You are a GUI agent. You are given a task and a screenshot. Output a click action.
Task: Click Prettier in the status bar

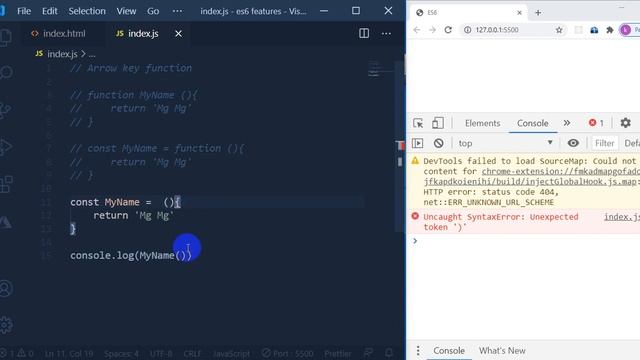point(338,353)
